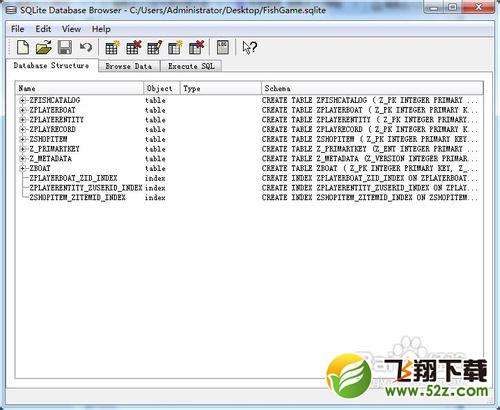Image resolution: width=500 pixels, height=410 pixels.
Task: Click 'index' object cell for ZPLAYERBOAT_ZID_INDEX
Action: coord(155,178)
